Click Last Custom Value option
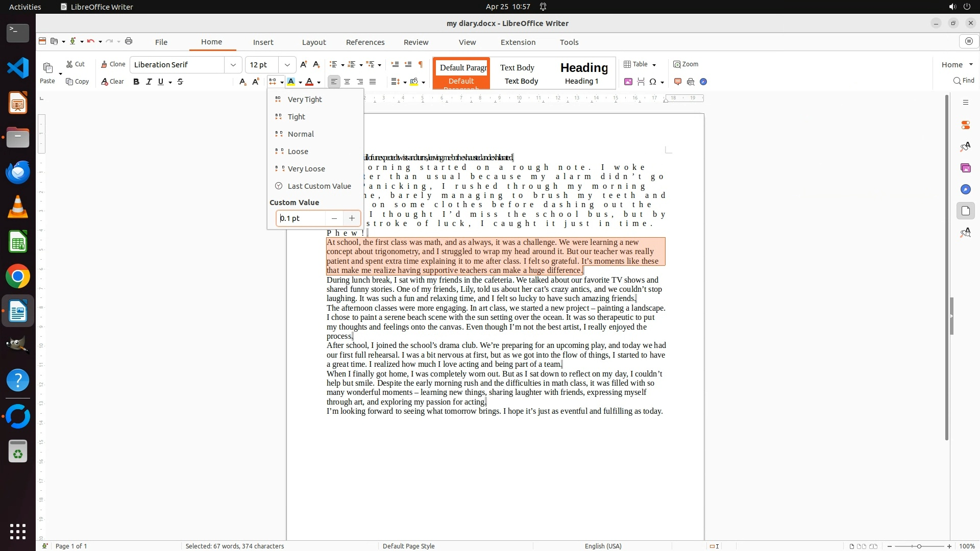 [319, 186]
